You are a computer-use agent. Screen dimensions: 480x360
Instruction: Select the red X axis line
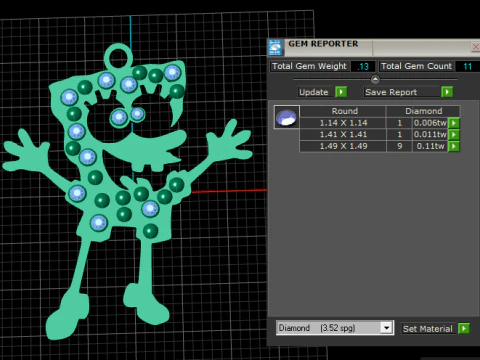point(229,191)
